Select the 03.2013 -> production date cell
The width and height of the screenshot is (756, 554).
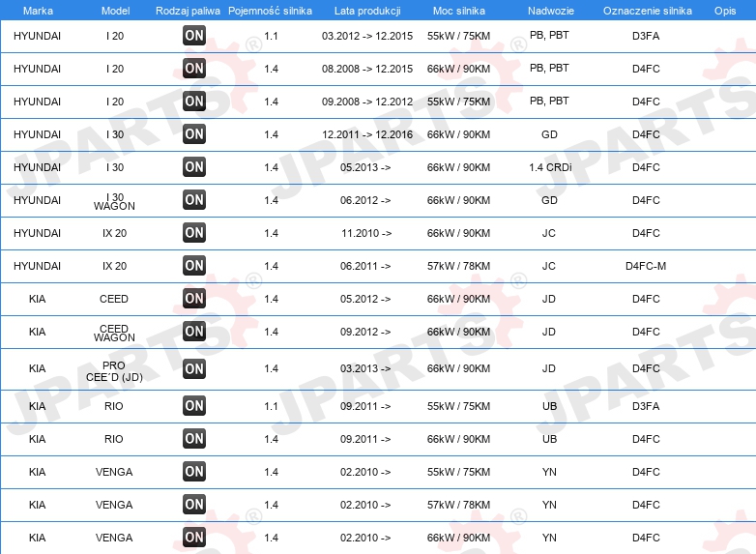point(365,368)
